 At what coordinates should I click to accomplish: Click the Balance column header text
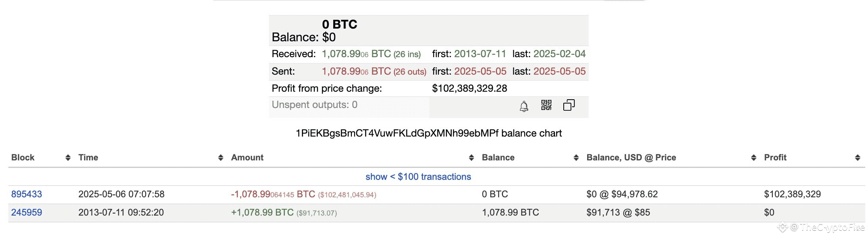pyautogui.click(x=498, y=158)
